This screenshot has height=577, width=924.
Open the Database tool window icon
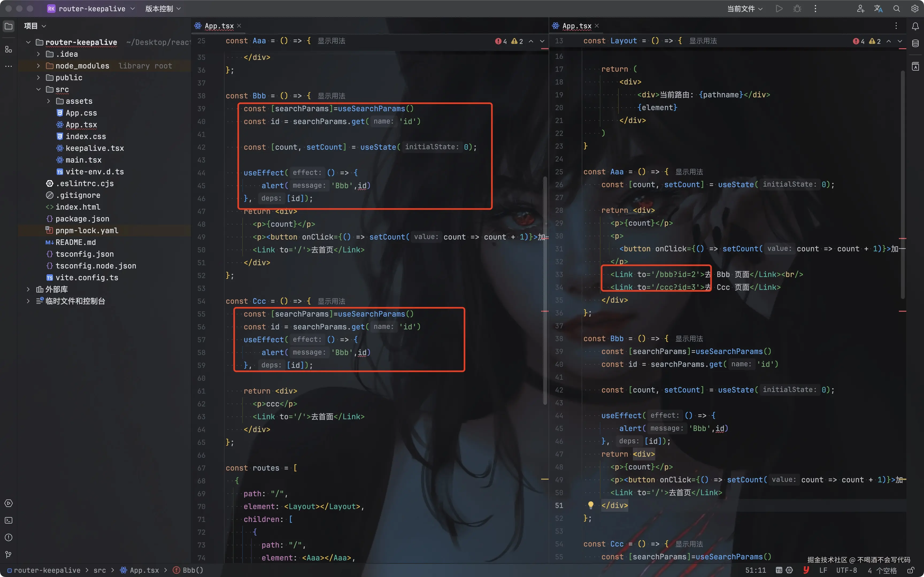coord(915,43)
